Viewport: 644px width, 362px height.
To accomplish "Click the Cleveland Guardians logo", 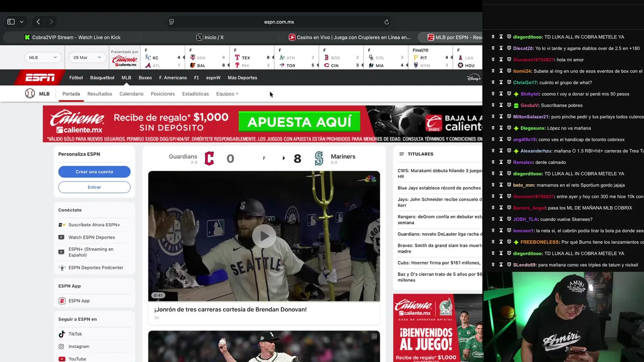I will point(209,159).
